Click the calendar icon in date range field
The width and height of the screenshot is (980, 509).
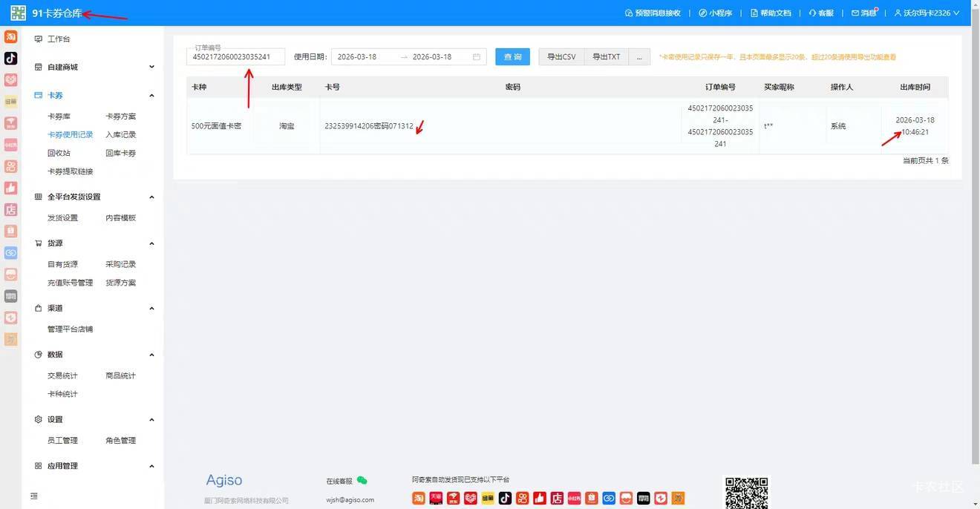point(476,57)
